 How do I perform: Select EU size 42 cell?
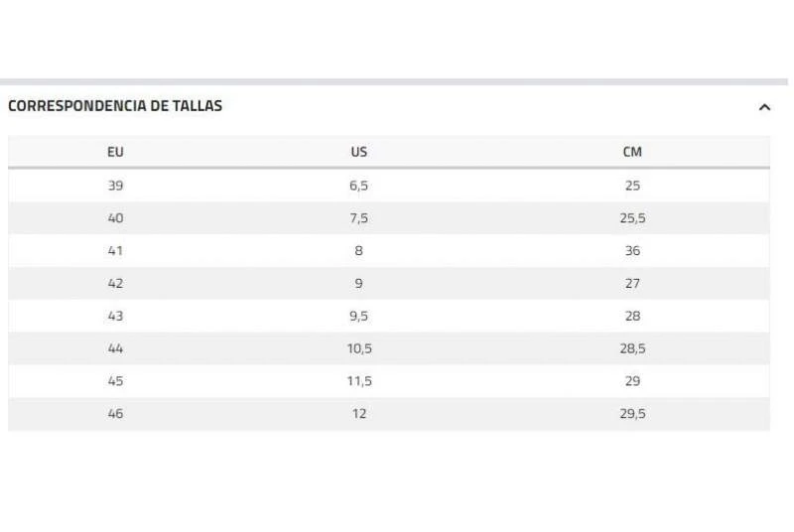coord(115,284)
